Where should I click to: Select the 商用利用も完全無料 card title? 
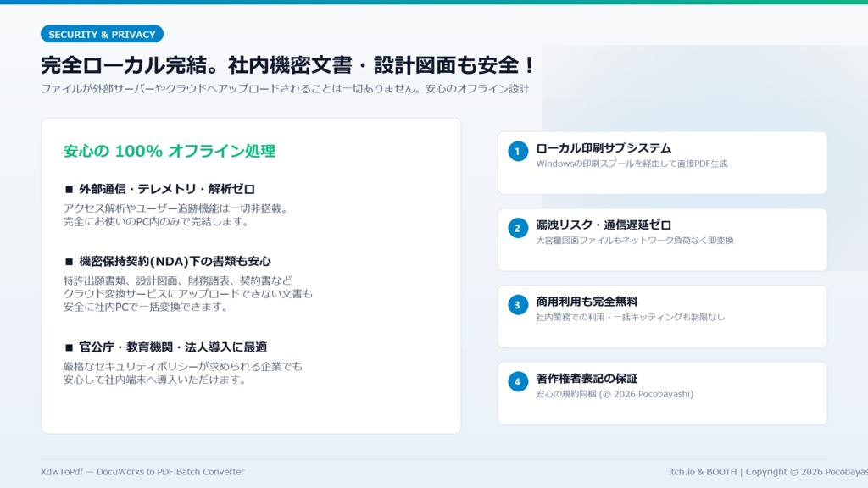[x=587, y=302]
